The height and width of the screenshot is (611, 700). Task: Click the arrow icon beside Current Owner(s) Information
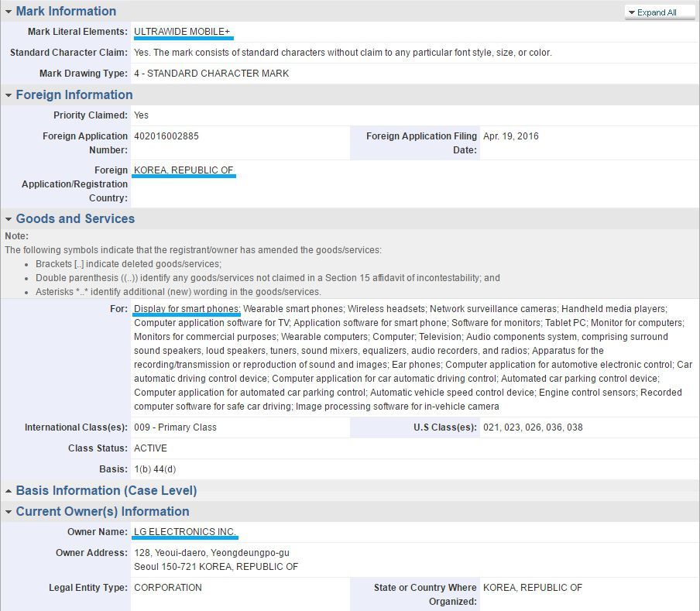point(9,512)
